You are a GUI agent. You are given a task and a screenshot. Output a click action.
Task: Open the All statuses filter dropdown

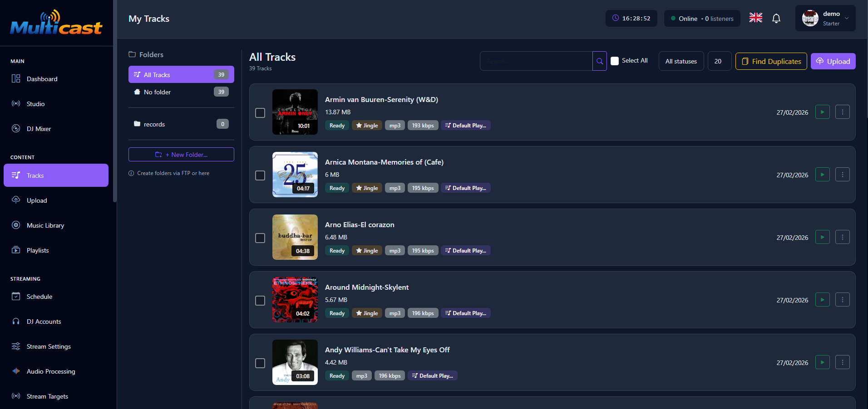pyautogui.click(x=681, y=61)
